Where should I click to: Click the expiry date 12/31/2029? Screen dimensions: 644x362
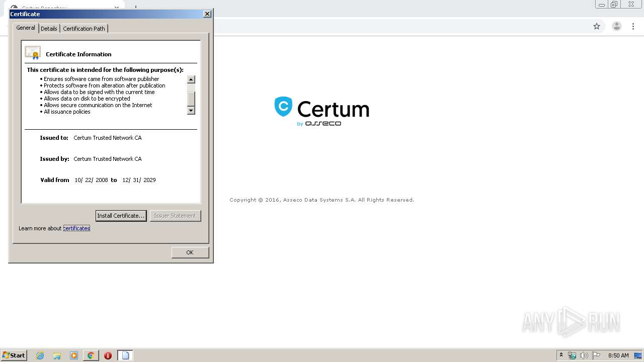pyautogui.click(x=139, y=180)
